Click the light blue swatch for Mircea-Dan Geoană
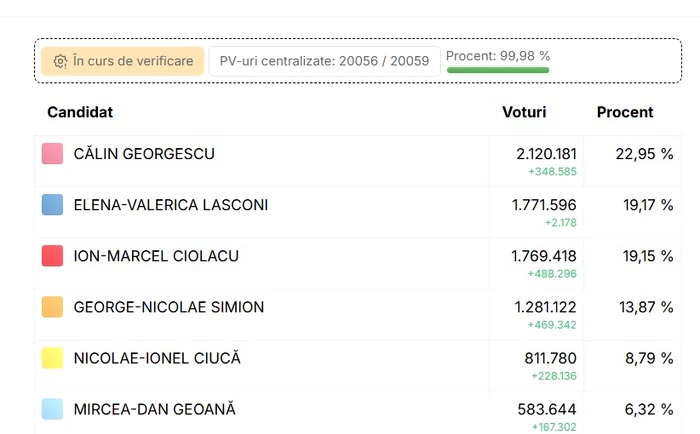The image size is (700, 434). click(x=52, y=409)
